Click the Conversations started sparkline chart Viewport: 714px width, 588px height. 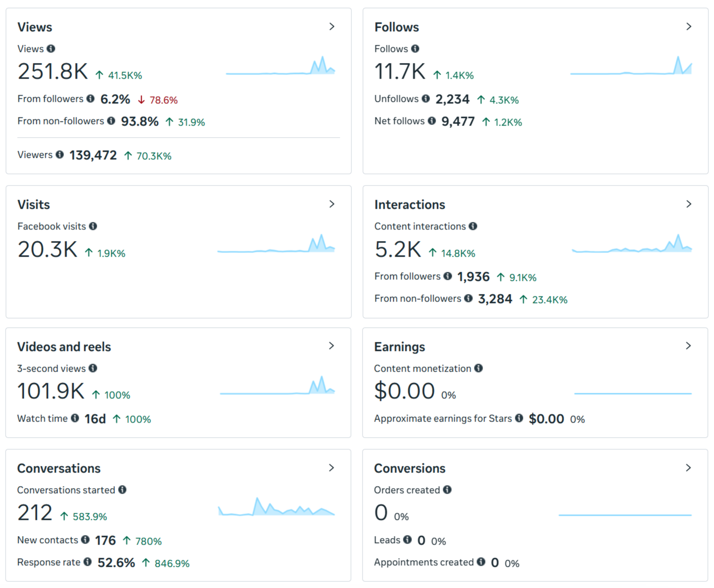coord(276,506)
